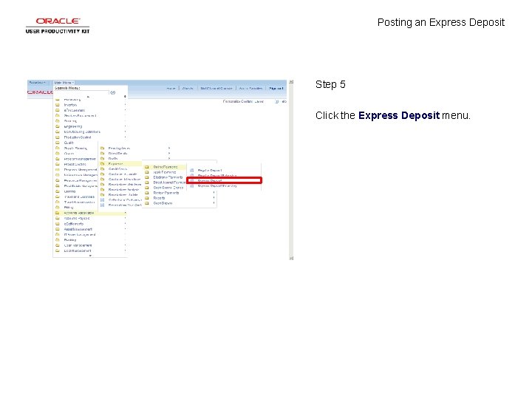The height and width of the screenshot is (399, 532).
Task: Click the Cash Drawer folder icon
Action: 147,203
